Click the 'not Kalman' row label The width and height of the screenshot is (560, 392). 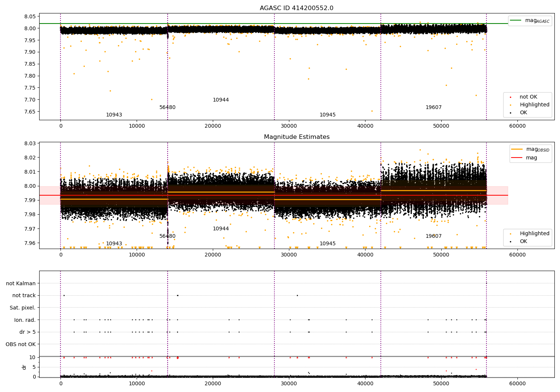point(21,284)
